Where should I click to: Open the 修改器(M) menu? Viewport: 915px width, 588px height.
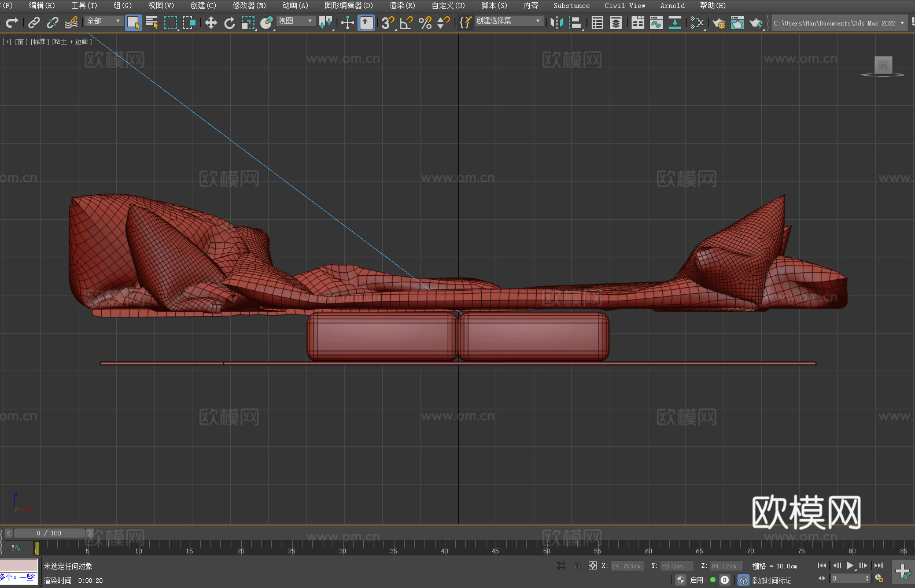coord(249,5)
